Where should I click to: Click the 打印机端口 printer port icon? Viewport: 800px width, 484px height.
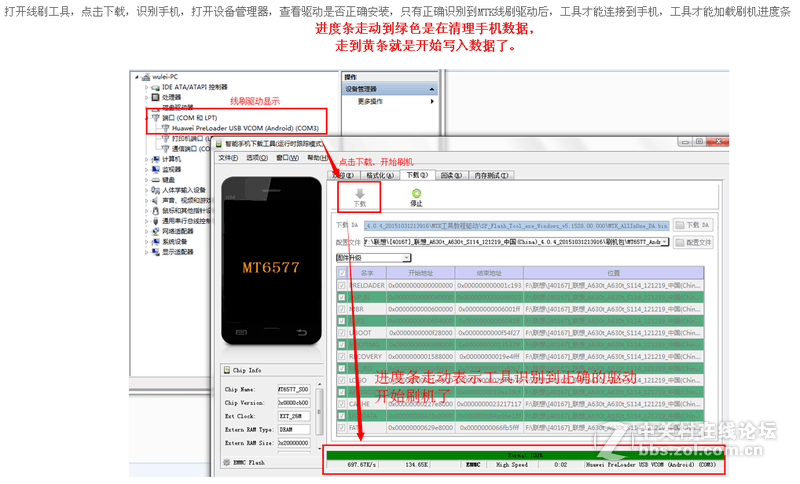165,139
